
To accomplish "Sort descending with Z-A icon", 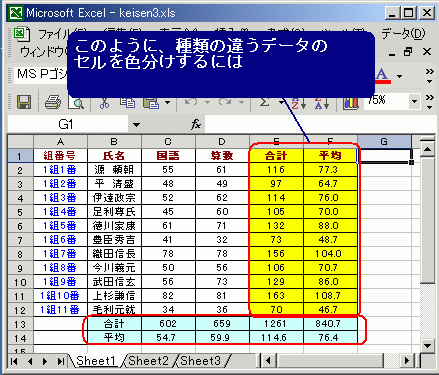I will [322, 103].
